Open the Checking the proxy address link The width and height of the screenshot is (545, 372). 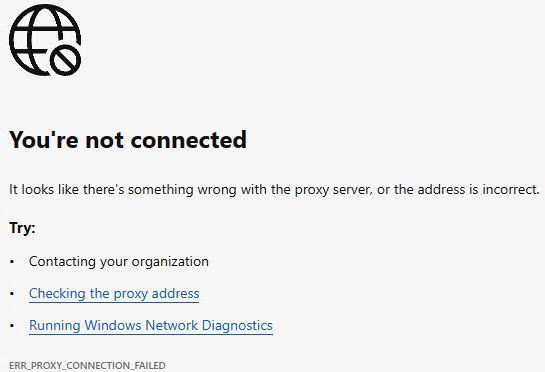[114, 293]
